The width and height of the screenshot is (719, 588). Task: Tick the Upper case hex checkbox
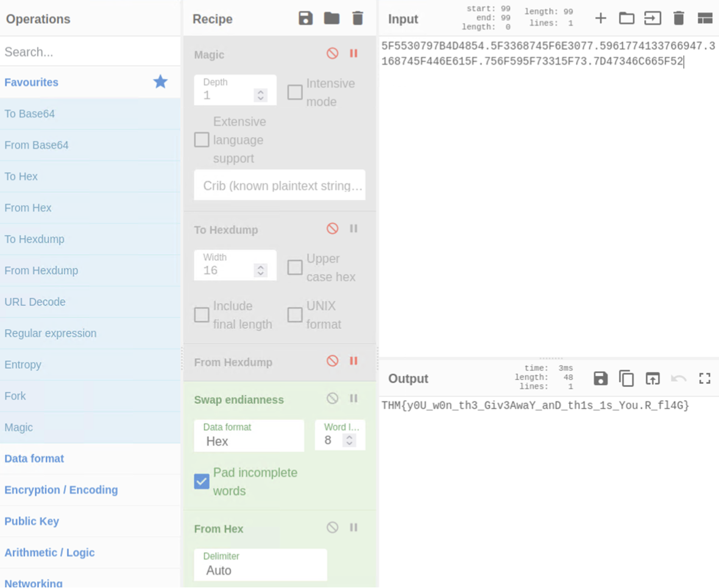point(295,267)
